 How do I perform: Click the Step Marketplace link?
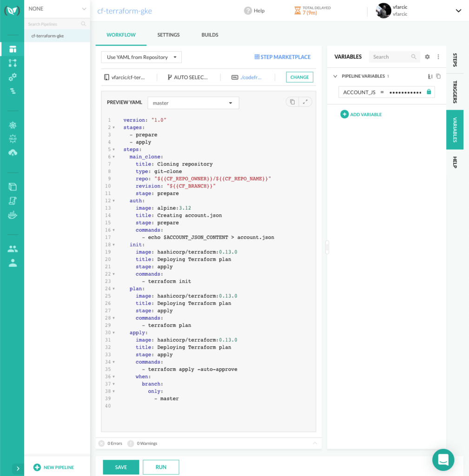point(282,57)
